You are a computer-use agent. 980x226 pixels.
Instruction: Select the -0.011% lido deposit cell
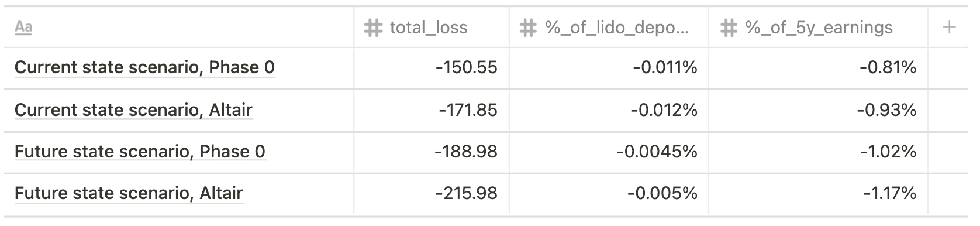click(609, 68)
